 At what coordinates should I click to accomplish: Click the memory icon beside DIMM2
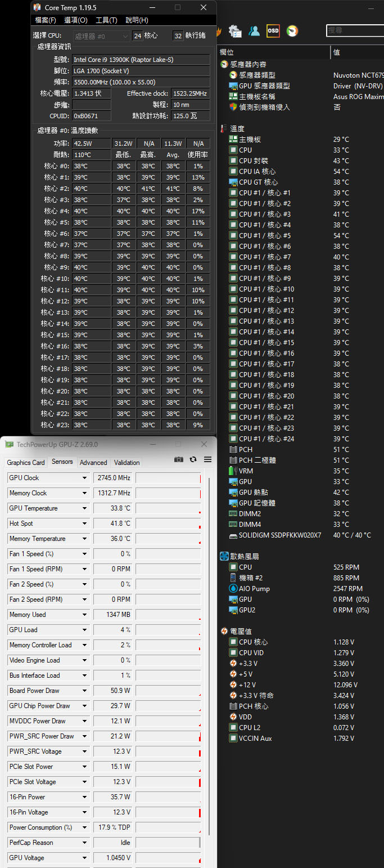tap(234, 513)
